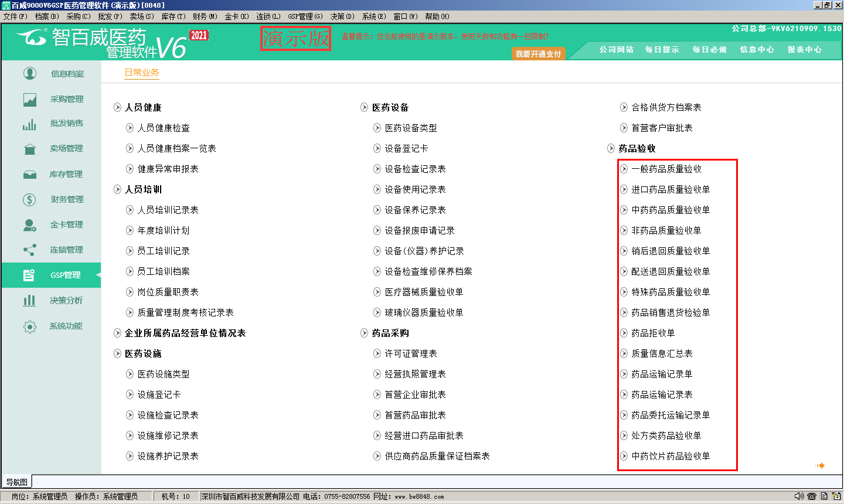Switch to the 日常业务 tab
The image size is (844, 504).
click(x=142, y=73)
